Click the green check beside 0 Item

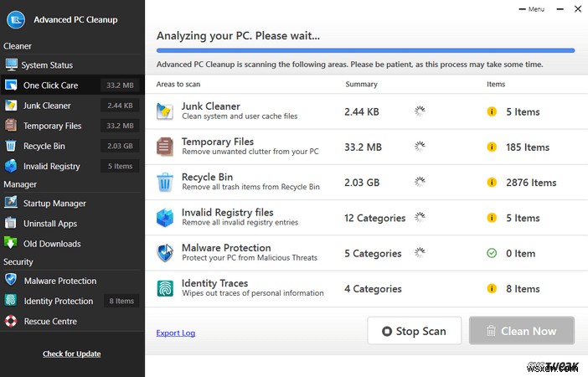pyautogui.click(x=493, y=253)
